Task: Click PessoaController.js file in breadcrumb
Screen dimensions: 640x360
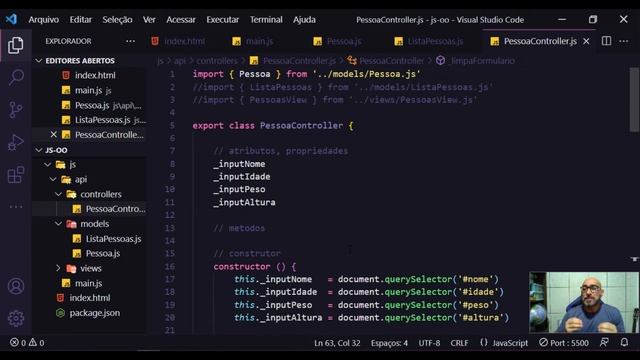Action: [293, 61]
